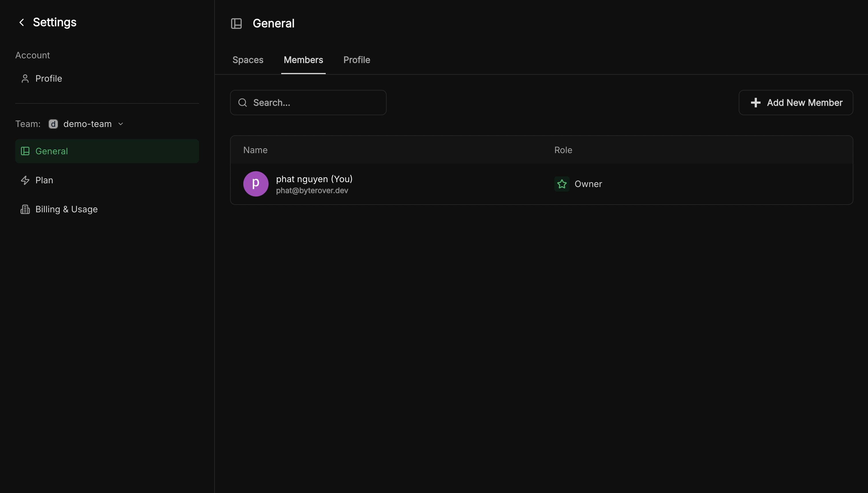This screenshot has width=868, height=493.
Task: Select the lightning icon next to Plan
Action: tap(25, 180)
